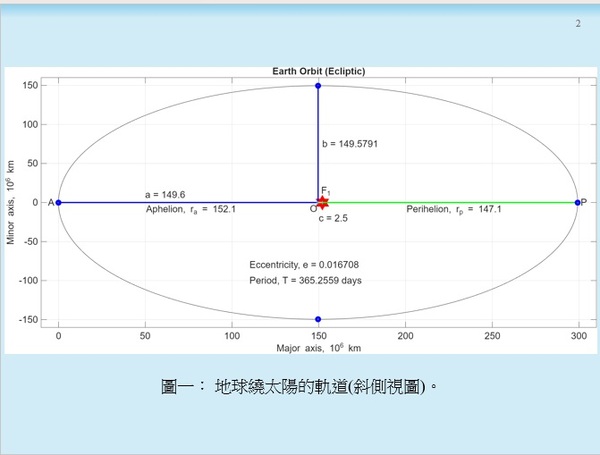Viewport: 600px width, 455px height.
Task: Click the F₁ focus label
Action: pos(325,190)
